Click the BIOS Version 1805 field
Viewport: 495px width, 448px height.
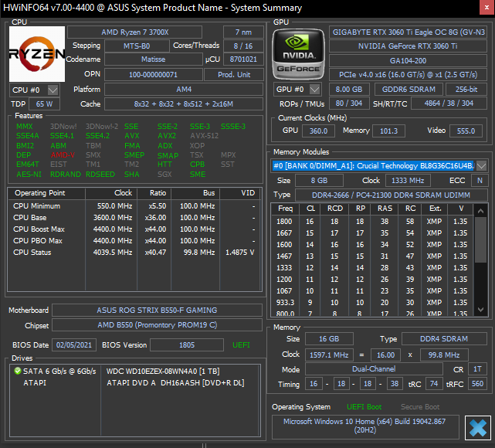tap(185, 345)
